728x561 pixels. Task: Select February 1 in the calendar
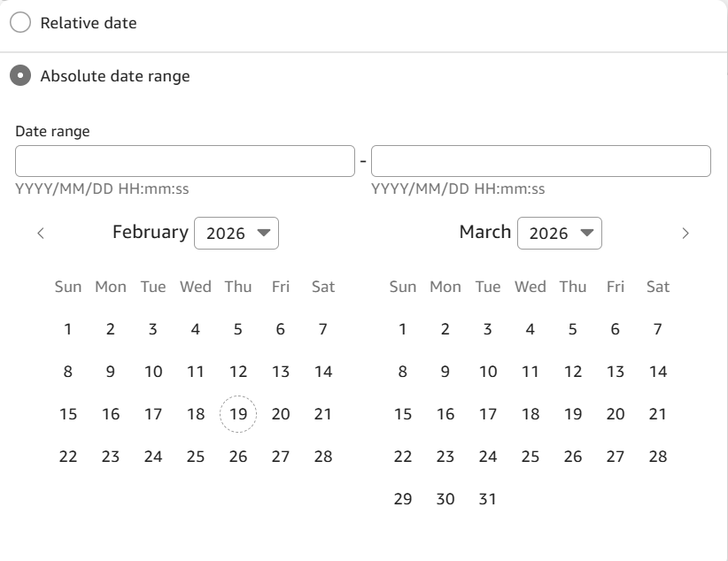[x=68, y=329]
